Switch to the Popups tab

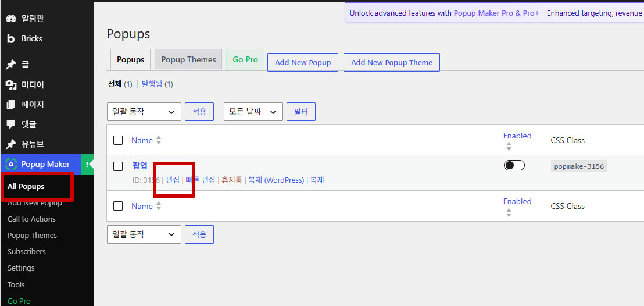[131, 60]
